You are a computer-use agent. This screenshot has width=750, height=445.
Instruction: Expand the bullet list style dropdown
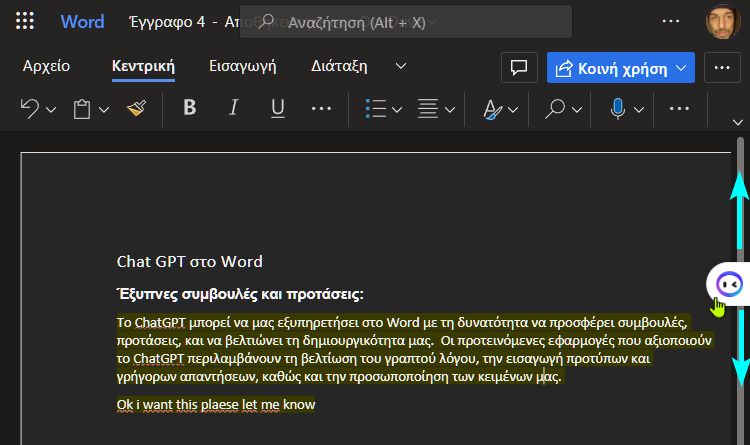(397, 110)
